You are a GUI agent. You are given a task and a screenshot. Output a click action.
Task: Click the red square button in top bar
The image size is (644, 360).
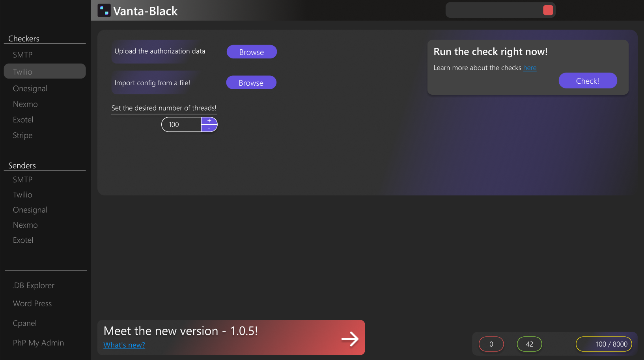coord(548,10)
